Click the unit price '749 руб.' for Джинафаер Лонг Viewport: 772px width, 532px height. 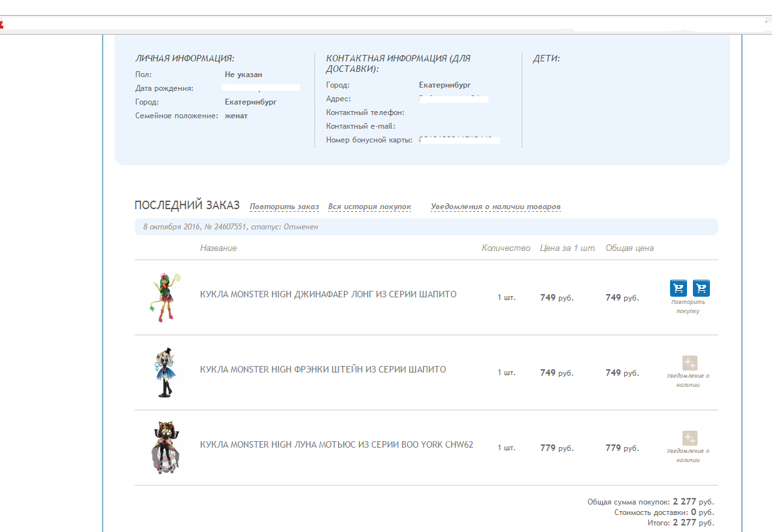click(557, 298)
